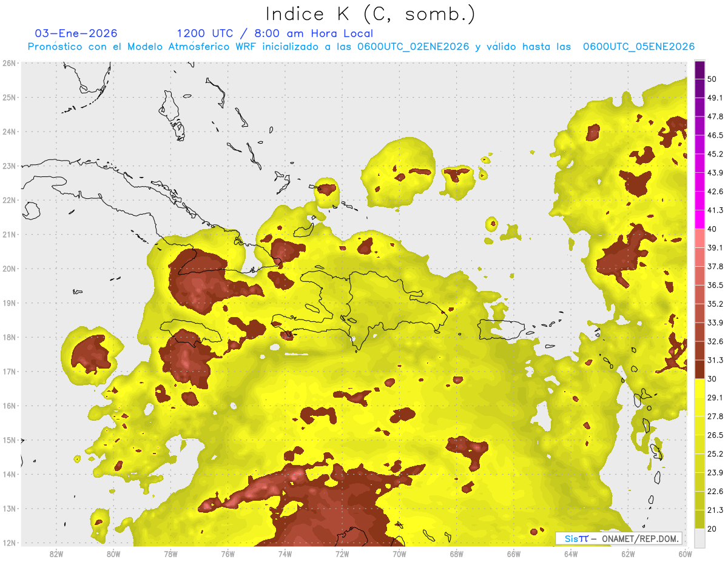Screen dimensions: 728x562
Task: Click the title 'Indice K (C, somb.)'
Action: [371, 14]
